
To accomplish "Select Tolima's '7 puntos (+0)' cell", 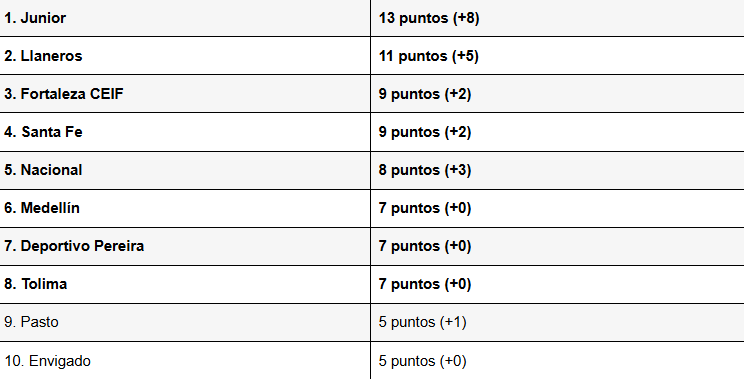I will [558, 284].
